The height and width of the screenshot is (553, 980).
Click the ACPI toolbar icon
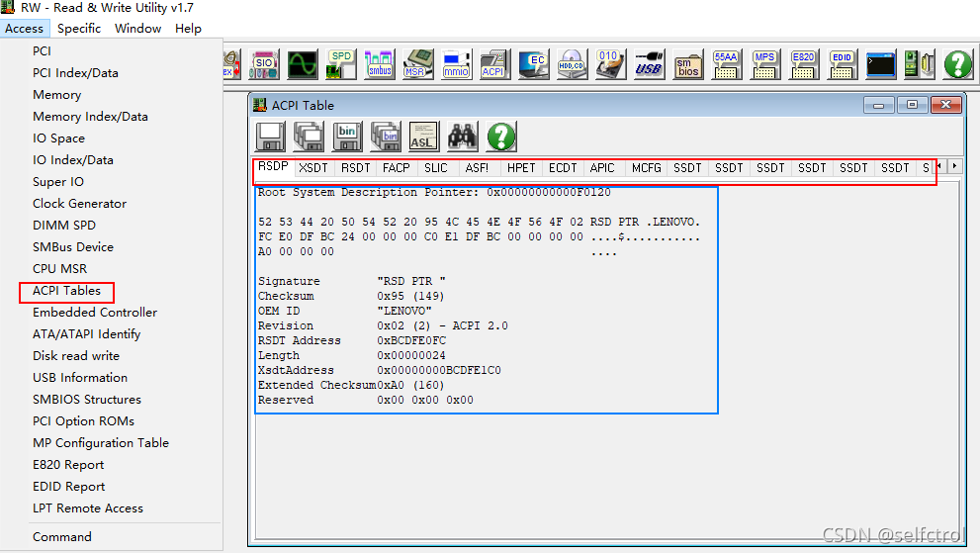coord(495,64)
